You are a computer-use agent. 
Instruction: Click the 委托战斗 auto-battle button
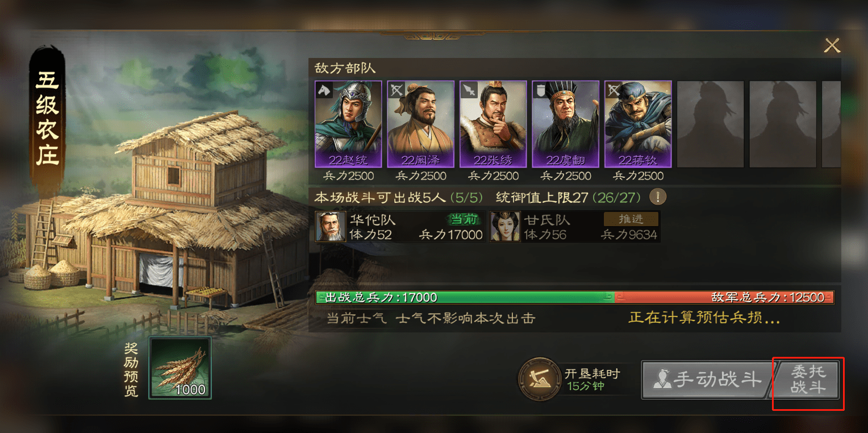[808, 380]
